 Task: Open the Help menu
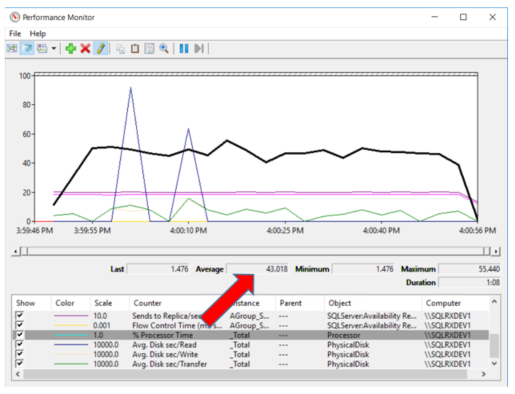coord(38,34)
